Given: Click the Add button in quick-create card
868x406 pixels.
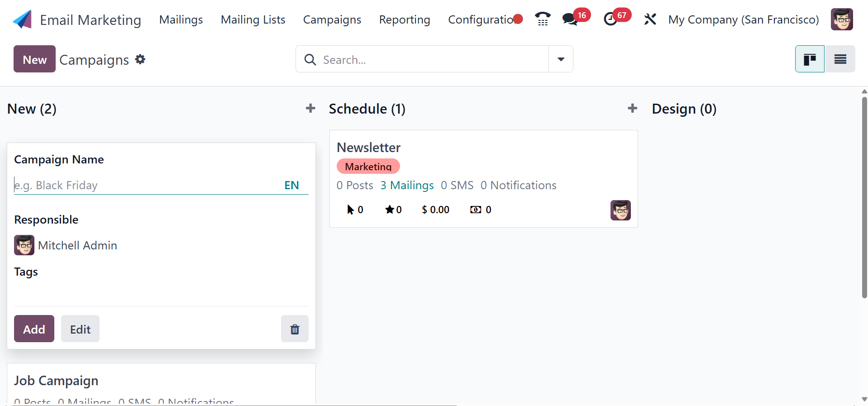Looking at the screenshot, I should (x=34, y=329).
